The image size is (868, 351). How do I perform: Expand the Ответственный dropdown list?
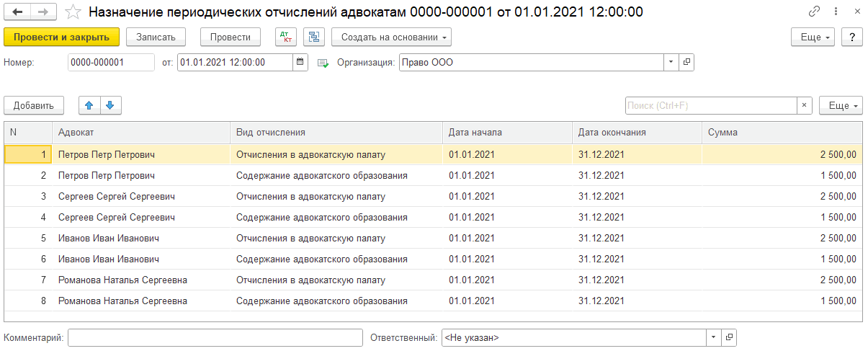[x=713, y=337]
